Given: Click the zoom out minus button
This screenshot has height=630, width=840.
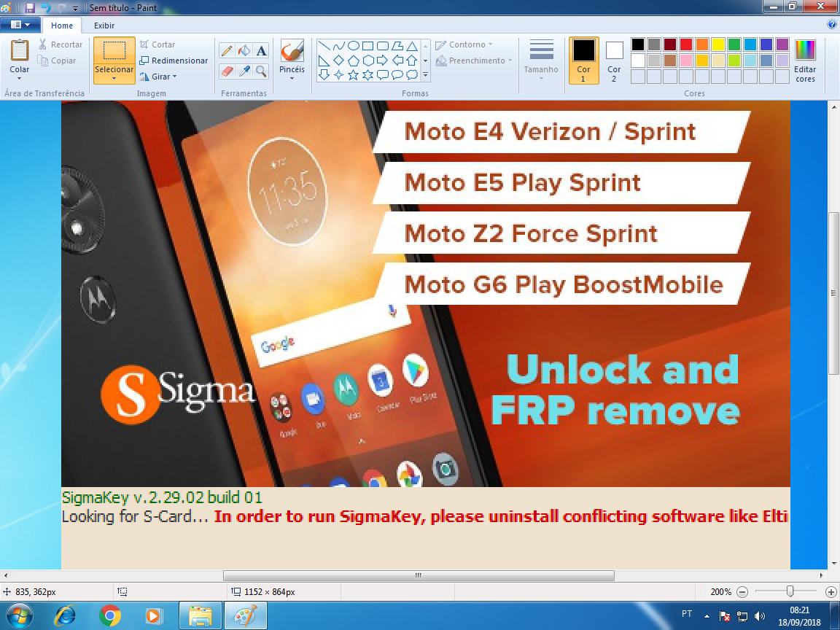Looking at the screenshot, I should point(742,592).
